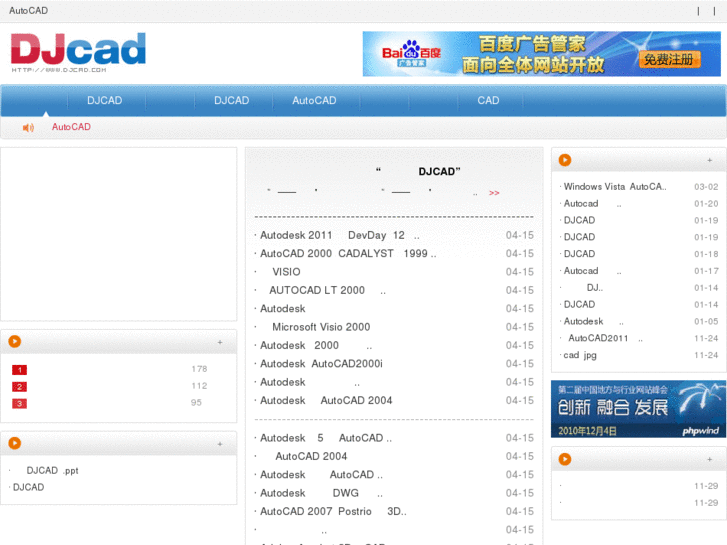
Task: Select the CAD navigation tab
Action: [488, 101]
